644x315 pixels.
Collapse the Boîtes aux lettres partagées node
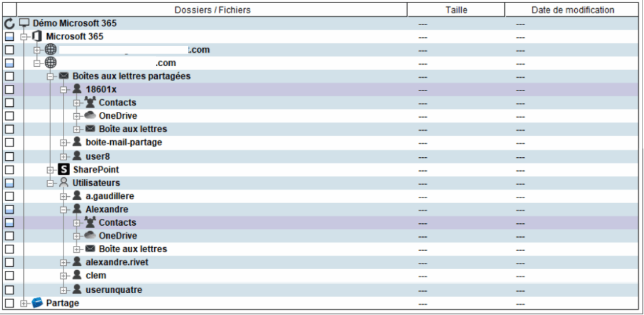[x=50, y=76]
